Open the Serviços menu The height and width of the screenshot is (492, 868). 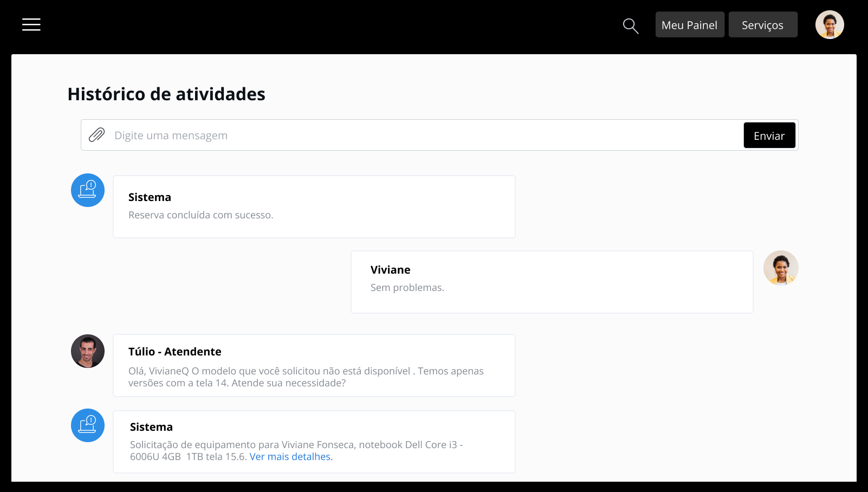point(763,25)
